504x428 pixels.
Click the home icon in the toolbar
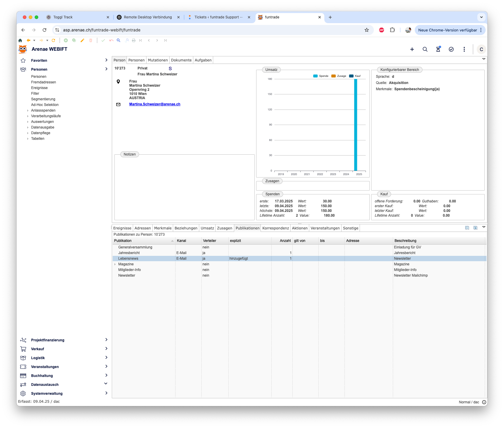pos(20,40)
